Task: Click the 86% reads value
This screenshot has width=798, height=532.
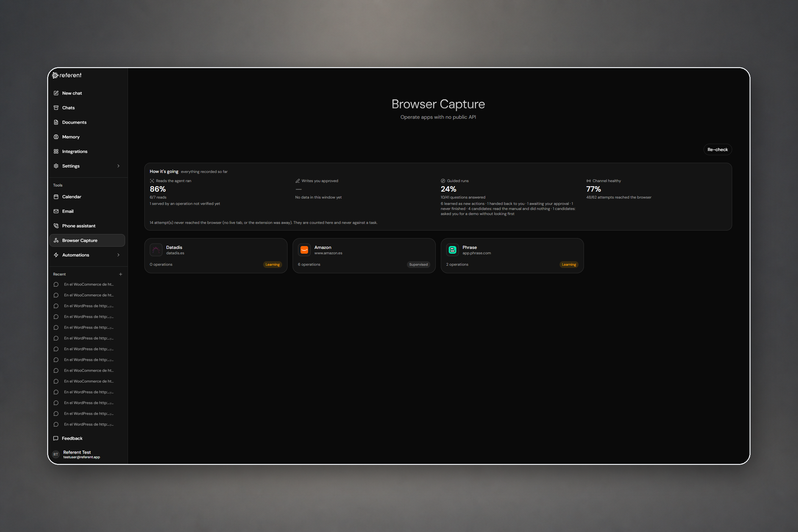Action: click(x=158, y=189)
